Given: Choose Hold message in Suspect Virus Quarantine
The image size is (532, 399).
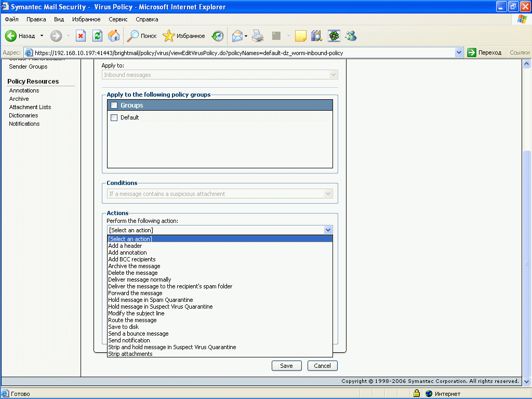Looking at the screenshot, I should coord(220,307).
